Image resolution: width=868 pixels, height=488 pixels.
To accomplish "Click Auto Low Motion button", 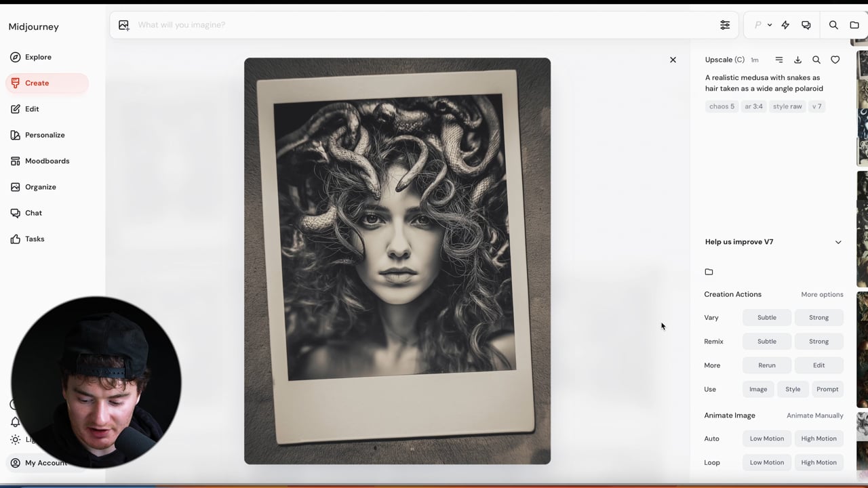I will pyautogui.click(x=767, y=439).
